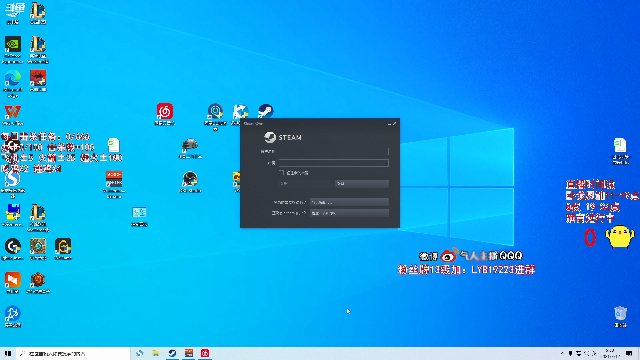Screen dimensions: 640x360
Task: Focus the Steam password field
Action: (333, 163)
